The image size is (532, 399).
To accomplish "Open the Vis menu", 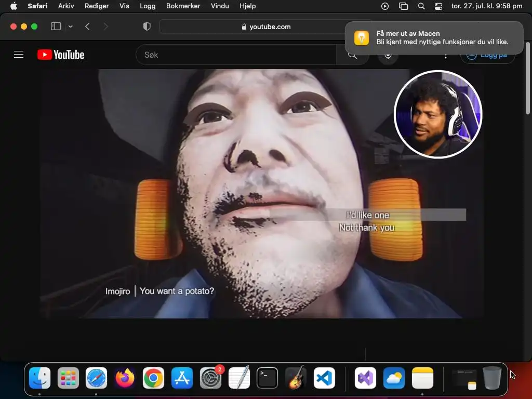I will click(124, 6).
